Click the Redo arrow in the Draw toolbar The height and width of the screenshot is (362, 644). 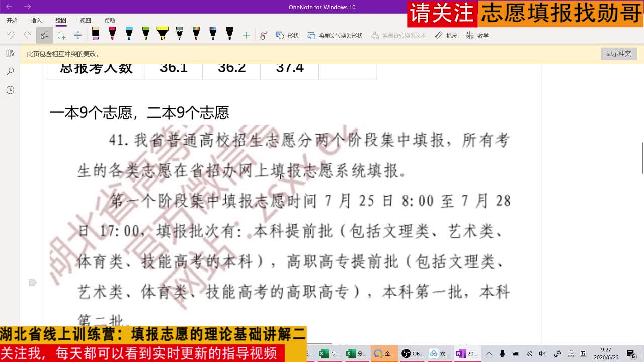28,35
